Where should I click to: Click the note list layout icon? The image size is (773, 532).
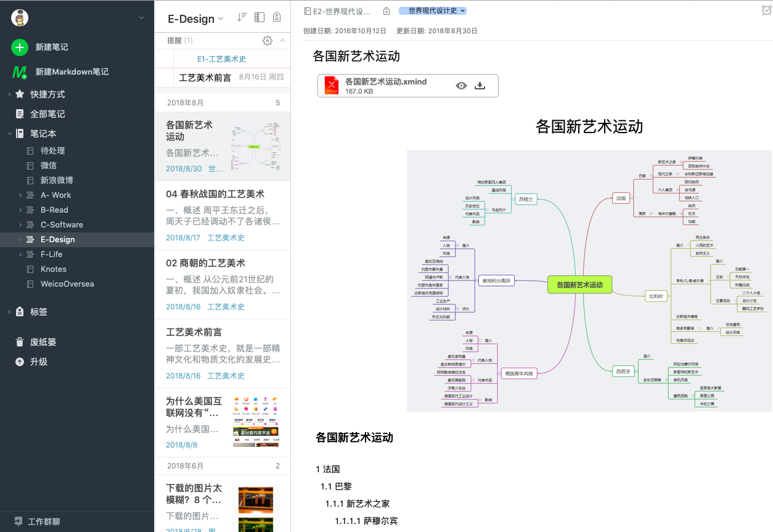259,17
